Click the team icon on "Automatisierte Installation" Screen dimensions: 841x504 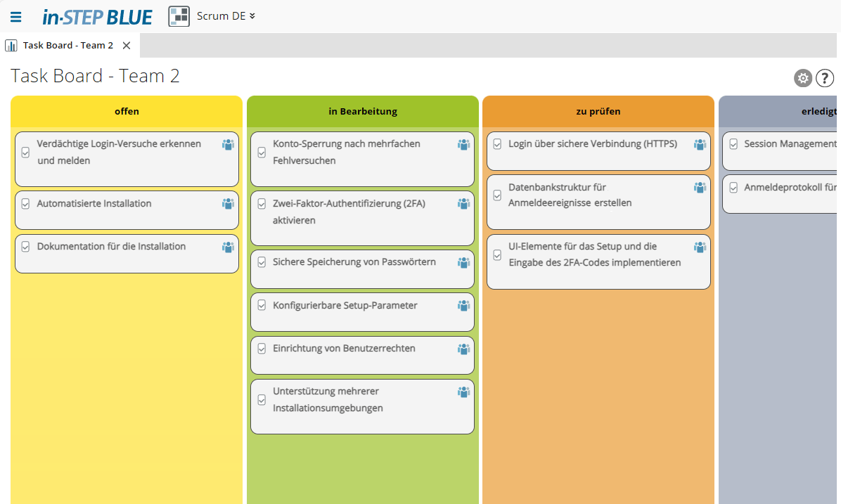[227, 202]
